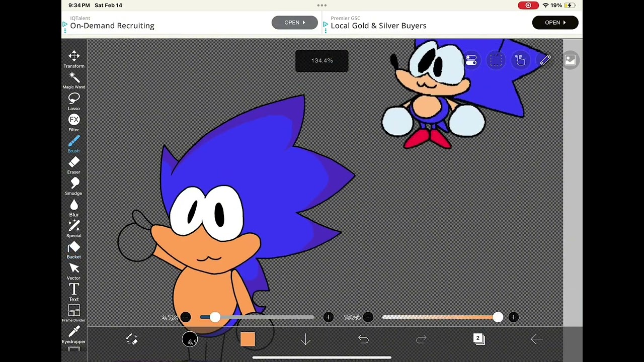
Task: Increase brush thickness with plus button
Action: pos(329,317)
